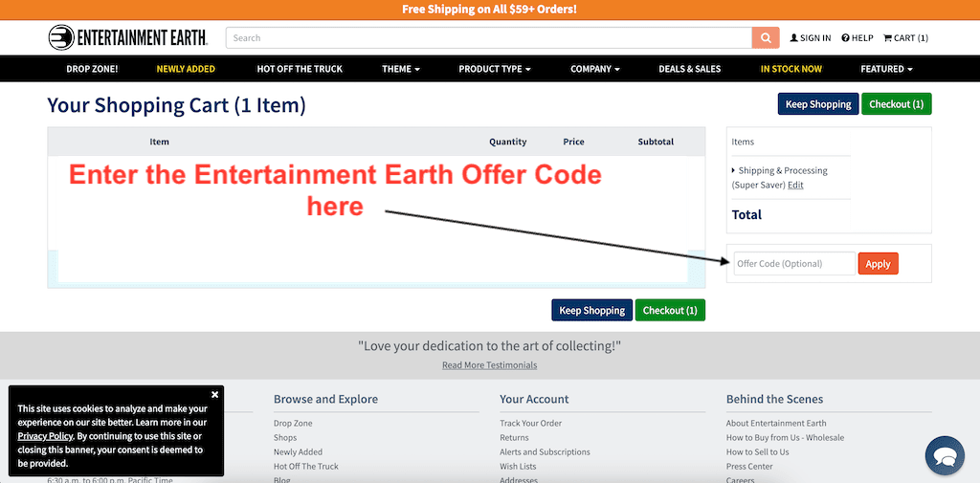Click the Price column header

574,142
